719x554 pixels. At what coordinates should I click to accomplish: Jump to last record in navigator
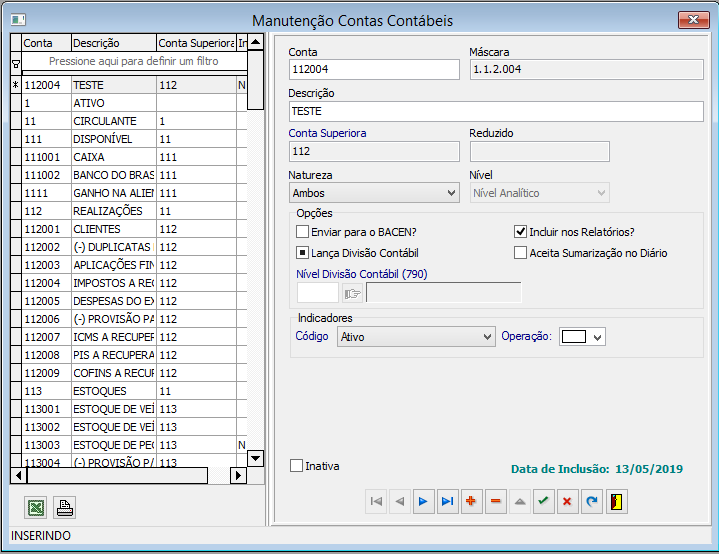[x=447, y=502]
